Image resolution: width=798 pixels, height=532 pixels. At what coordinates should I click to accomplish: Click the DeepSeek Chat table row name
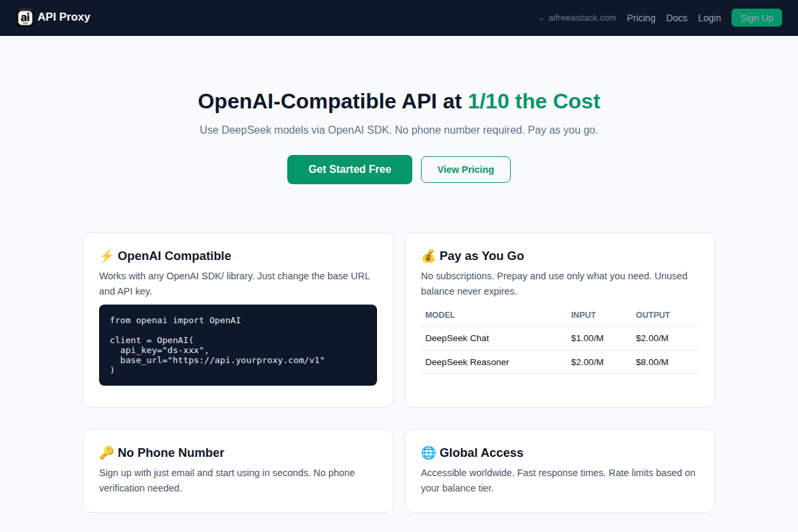coord(458,338)
